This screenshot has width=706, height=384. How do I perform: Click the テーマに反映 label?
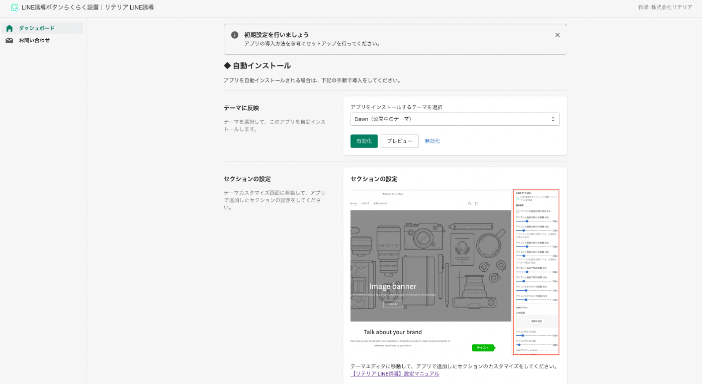(241, 108)
